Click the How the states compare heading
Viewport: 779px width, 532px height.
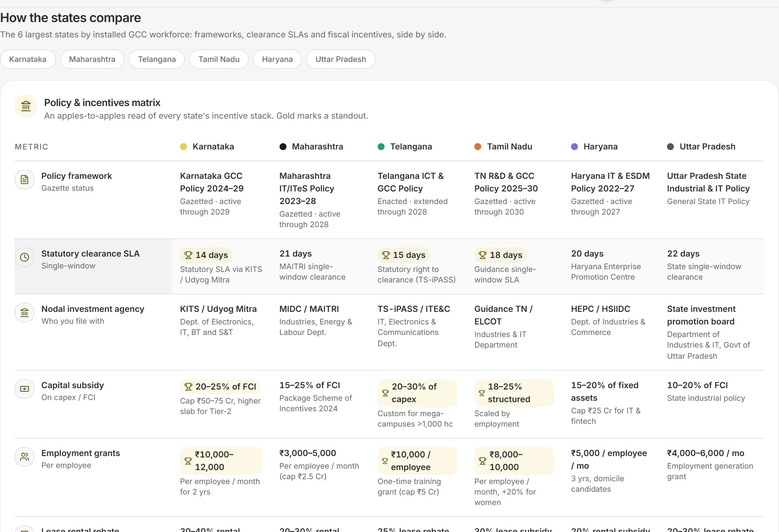click(70, 18)
